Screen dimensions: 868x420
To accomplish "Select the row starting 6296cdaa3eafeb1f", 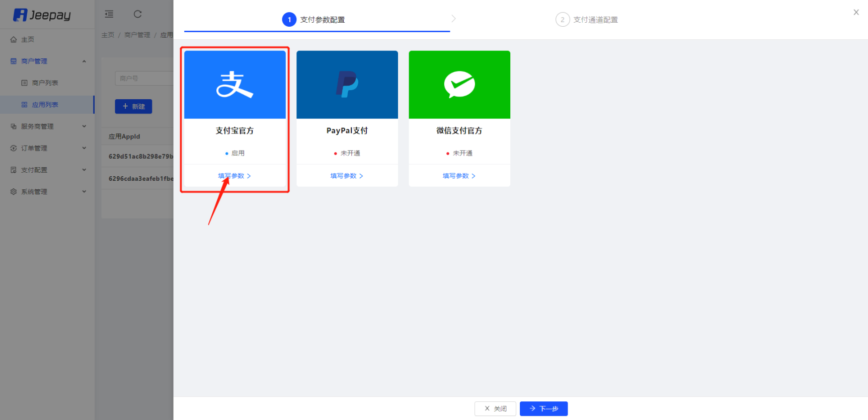I will tap(137, 178).
